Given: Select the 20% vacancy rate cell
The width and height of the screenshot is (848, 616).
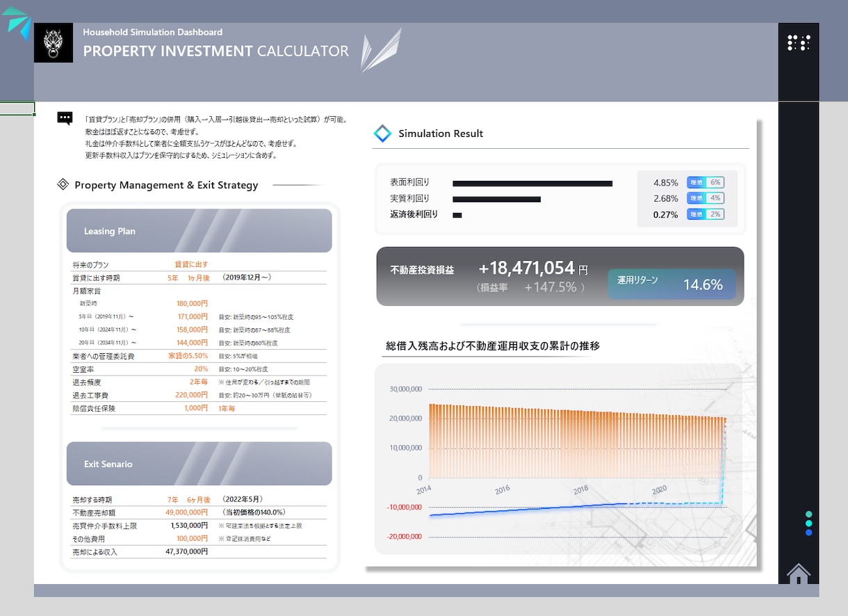Looking at the screenshot, I should (x=201, y=368).
